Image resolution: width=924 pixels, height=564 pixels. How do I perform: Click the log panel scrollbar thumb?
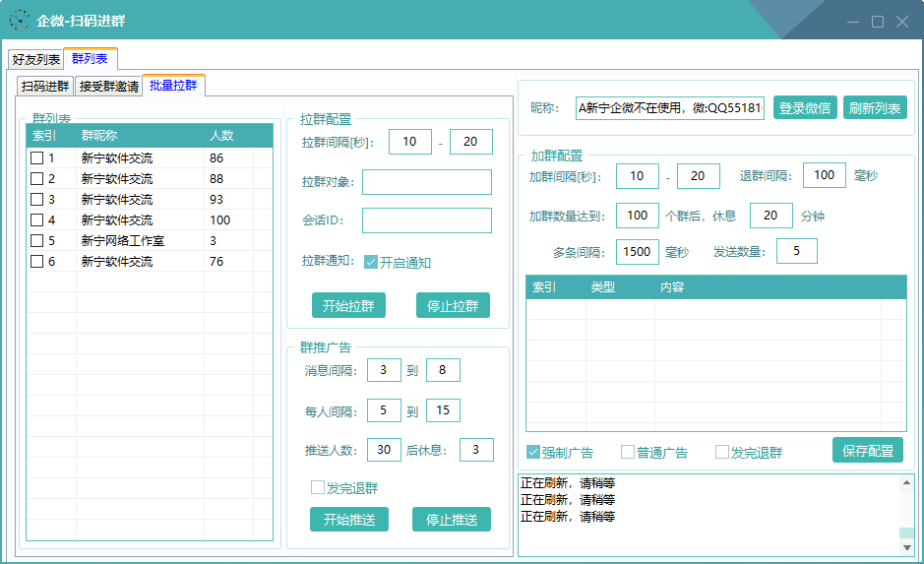click(907, 533)
